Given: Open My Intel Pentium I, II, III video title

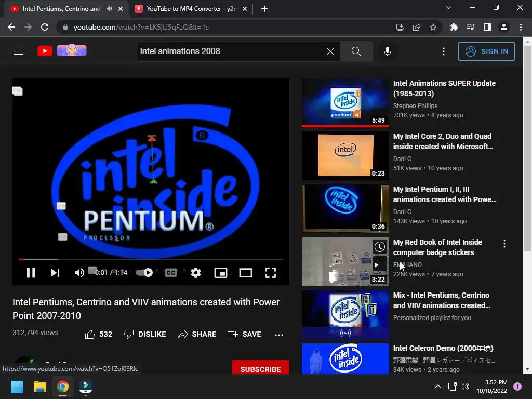Looking at the screenshot, I should [445, 194].
